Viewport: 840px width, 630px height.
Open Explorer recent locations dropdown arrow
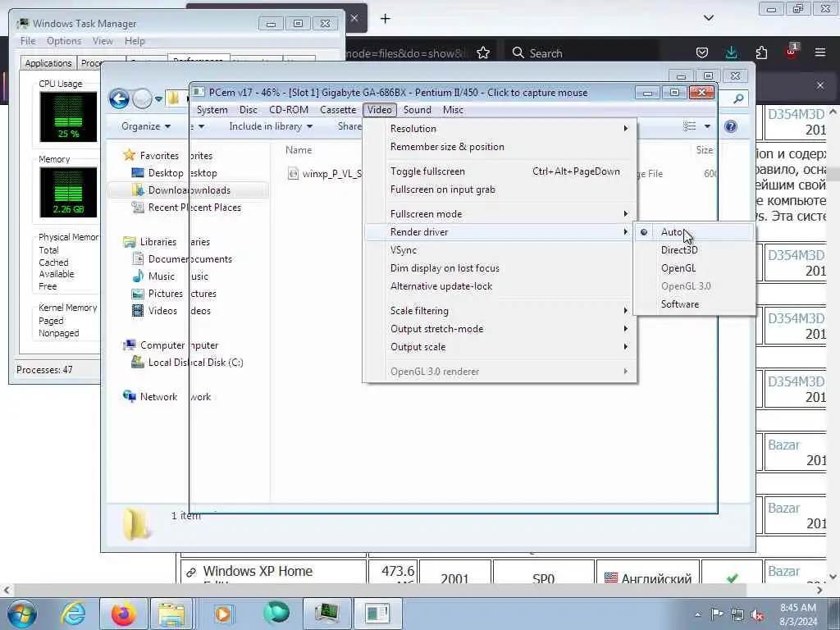tap(158, 99)
